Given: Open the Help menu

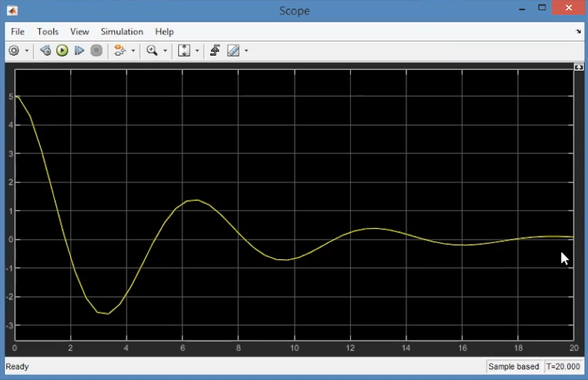Looking at the screenshot, I should pos(164,31).
